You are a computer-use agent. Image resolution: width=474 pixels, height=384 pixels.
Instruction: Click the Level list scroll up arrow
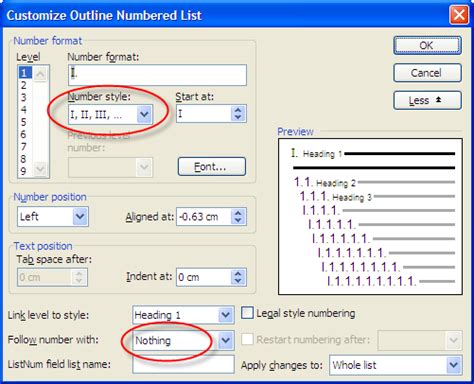tap(40, 73)
